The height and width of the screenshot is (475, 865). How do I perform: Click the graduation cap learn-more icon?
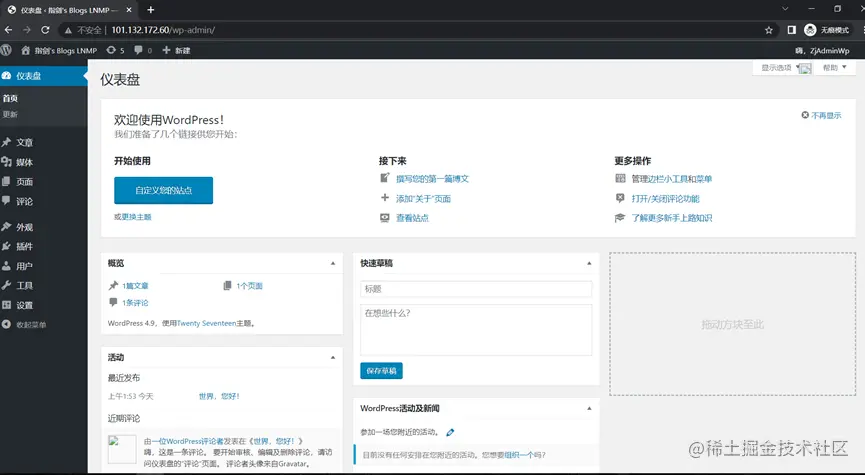pos(620,218)
